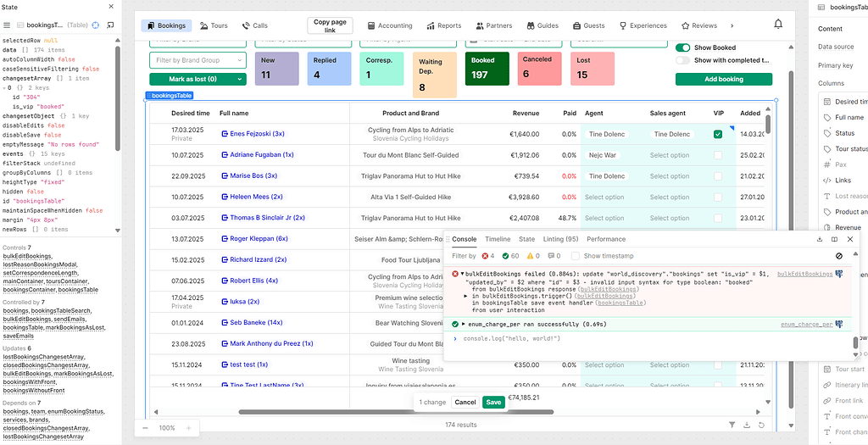
Task: Click the console download logs icon
Action: [x=820, y=240]
